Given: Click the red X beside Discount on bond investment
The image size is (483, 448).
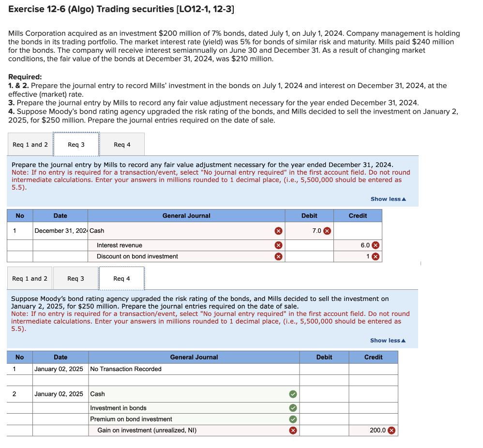Looking at the screenshot, I should [278, 256].
